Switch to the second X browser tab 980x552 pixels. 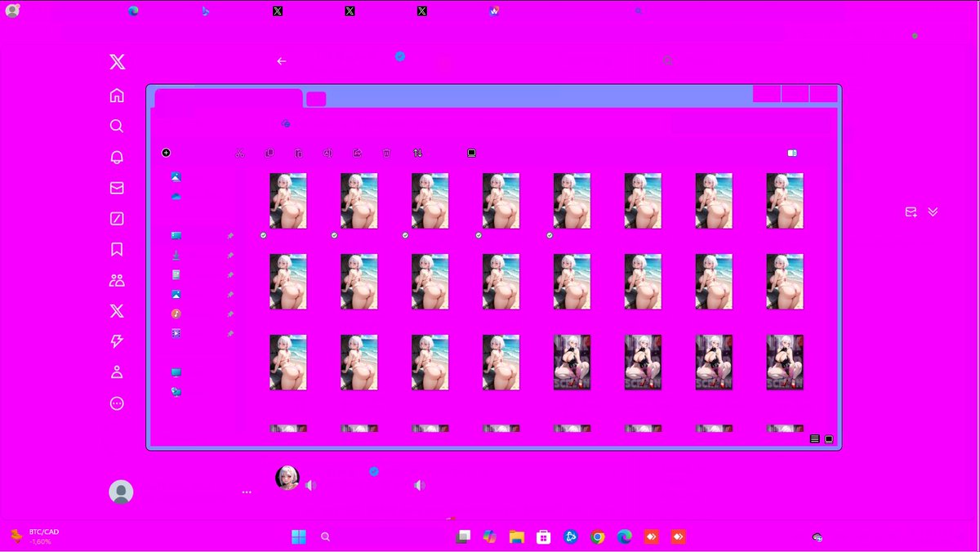click(350, 11)
